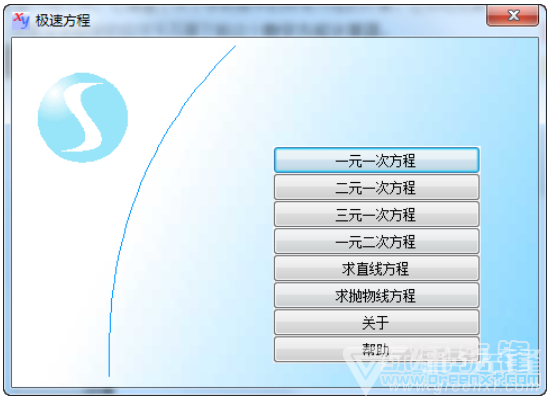Show the 关于 dialog

tap(376, 322)
